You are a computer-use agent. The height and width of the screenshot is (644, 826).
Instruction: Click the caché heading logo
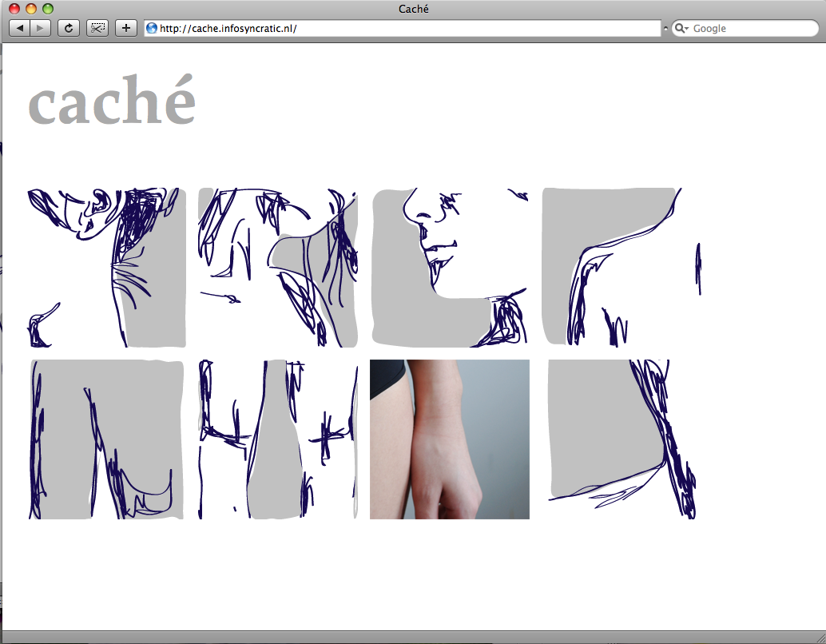tap(112, 100)
